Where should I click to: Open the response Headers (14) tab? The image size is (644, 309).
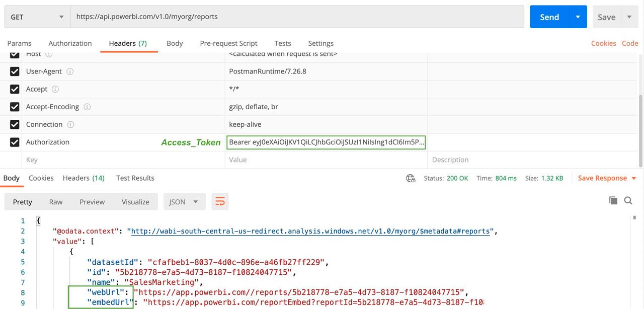point(84,178)
